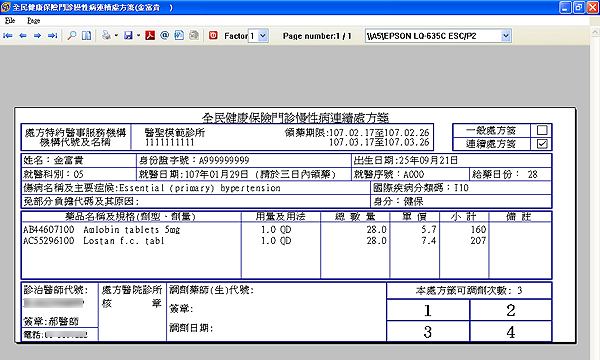600x360 pixels.
Task: Expand the EPSON printer selection dropdown
Action: coord(506,36)
